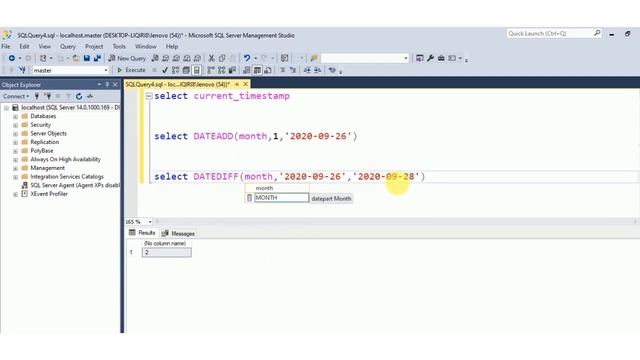Screen dimensions: 640x360
Task: Collapse the localhost server node
Action: [x=7, y=108]
